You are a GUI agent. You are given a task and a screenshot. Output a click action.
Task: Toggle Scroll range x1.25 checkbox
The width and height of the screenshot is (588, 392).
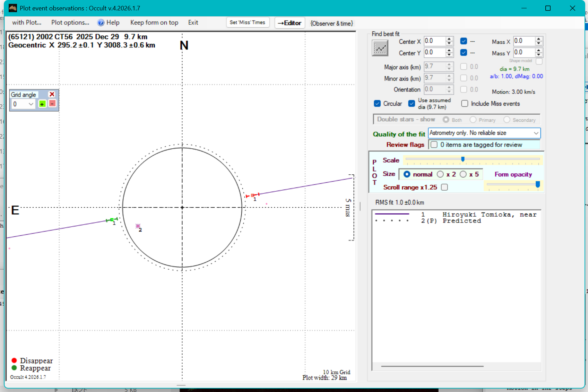(444, 187)
